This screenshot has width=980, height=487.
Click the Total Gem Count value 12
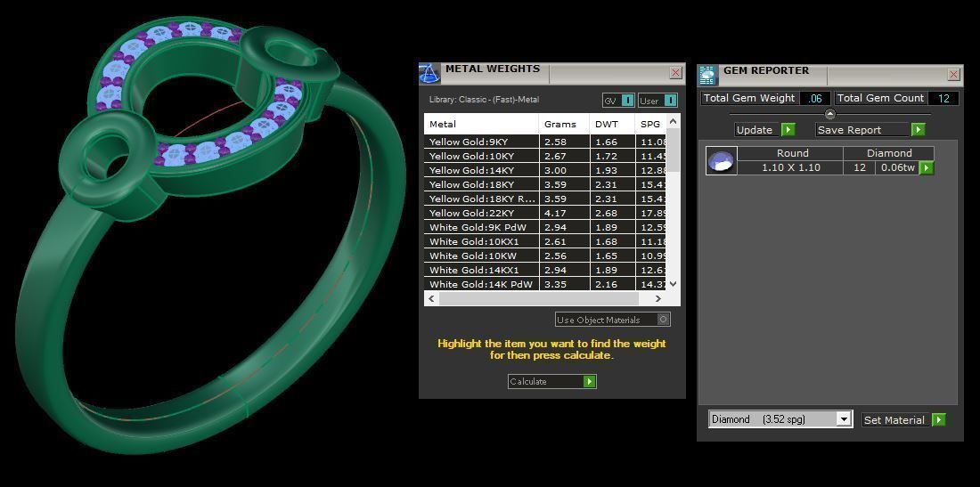(943, 98)
